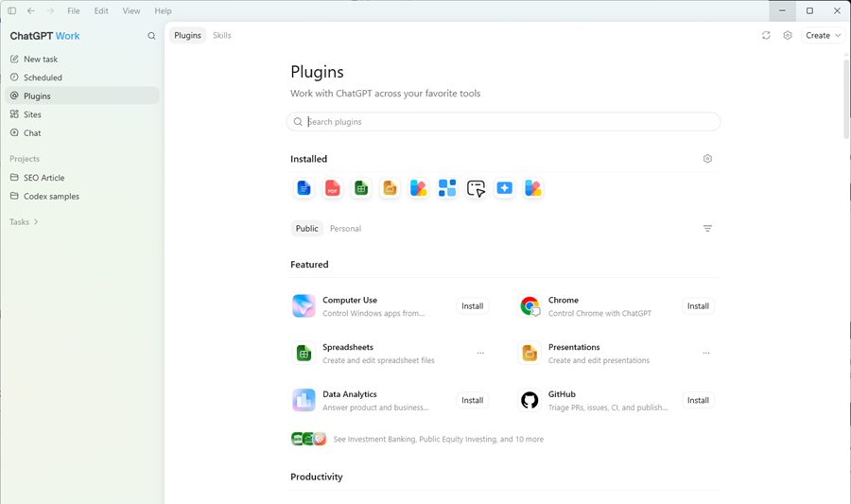Open more options for Presentations plugin
Image resolution: width=851 pixels, height=504 pixels.
tap(706, 354)
